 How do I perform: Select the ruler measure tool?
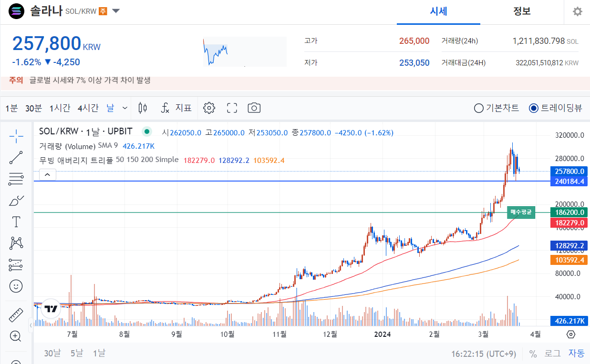16,315
